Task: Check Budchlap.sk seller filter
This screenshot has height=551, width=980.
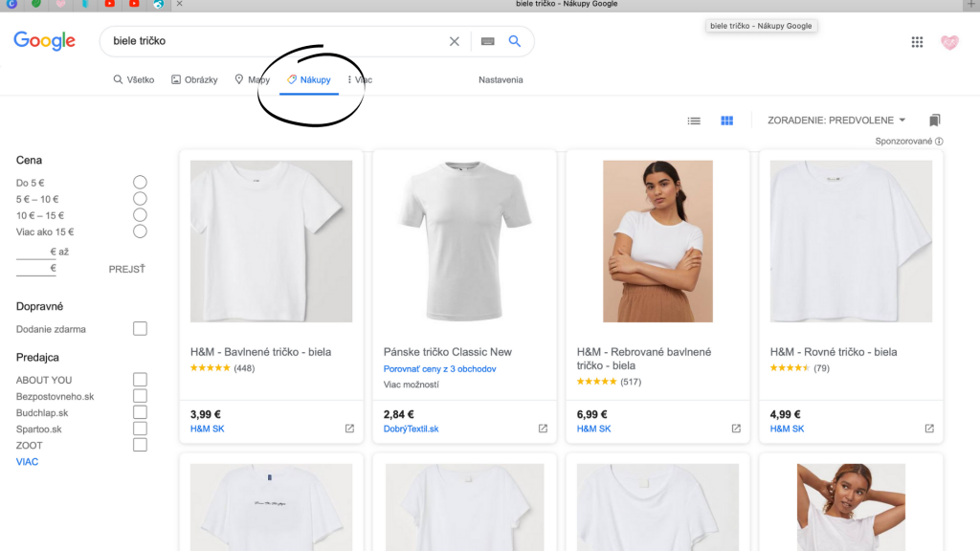Action: tap(140, 412)
